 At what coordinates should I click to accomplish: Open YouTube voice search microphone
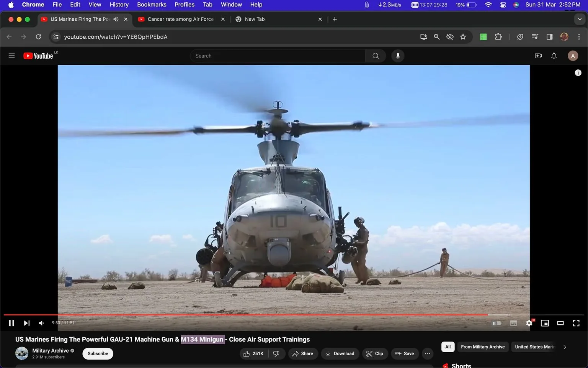(398, 56)
